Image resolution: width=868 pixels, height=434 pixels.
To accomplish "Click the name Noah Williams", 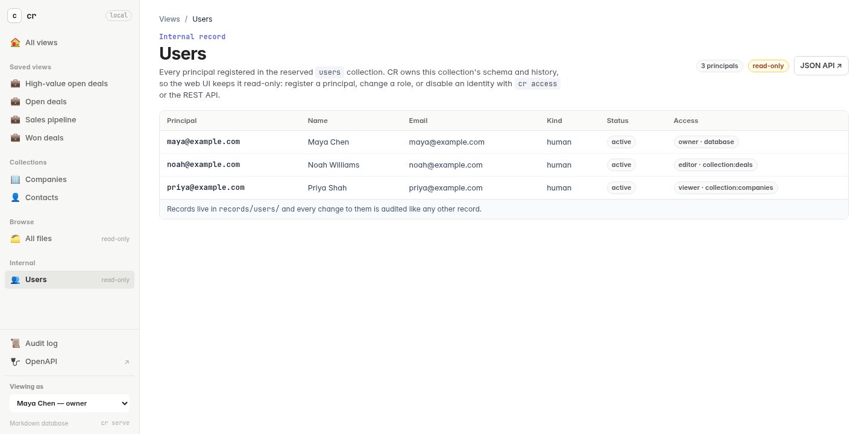I will (x=333, y=165).
